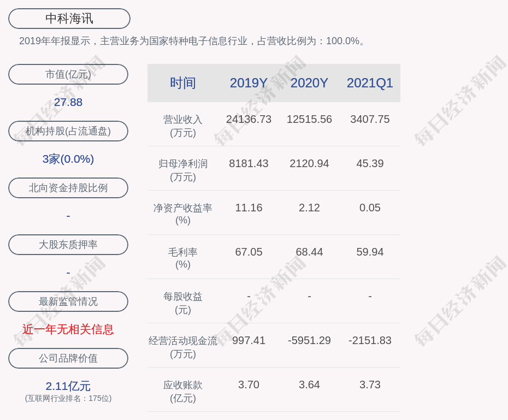Click the 时间 table header
The height and width of the screenshot is (420, 508).
tap(182, 83)
